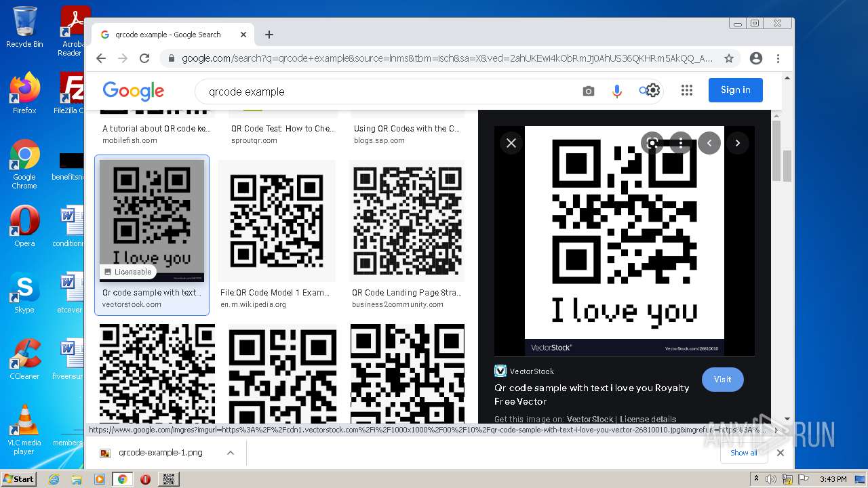Reload the Google search page
868x488 pixels.
[x=144, y=58]
